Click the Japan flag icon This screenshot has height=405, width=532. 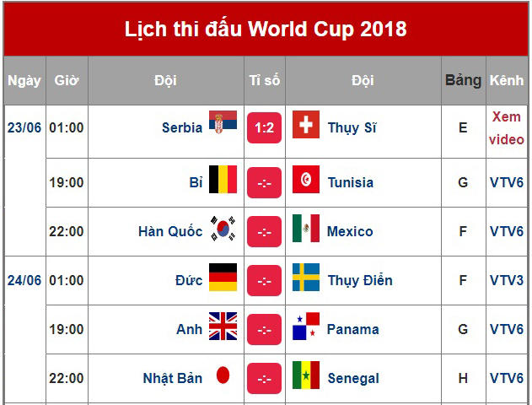(223, 375)
